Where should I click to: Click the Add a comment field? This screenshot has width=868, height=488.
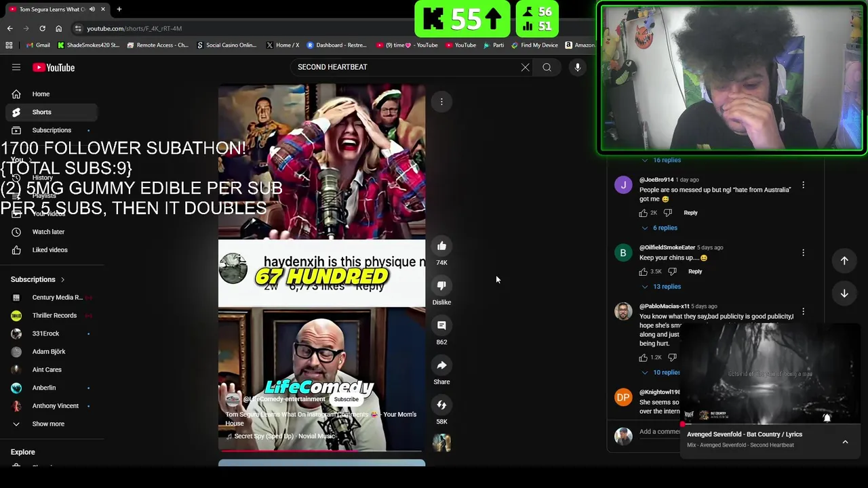tap(659, 432)
